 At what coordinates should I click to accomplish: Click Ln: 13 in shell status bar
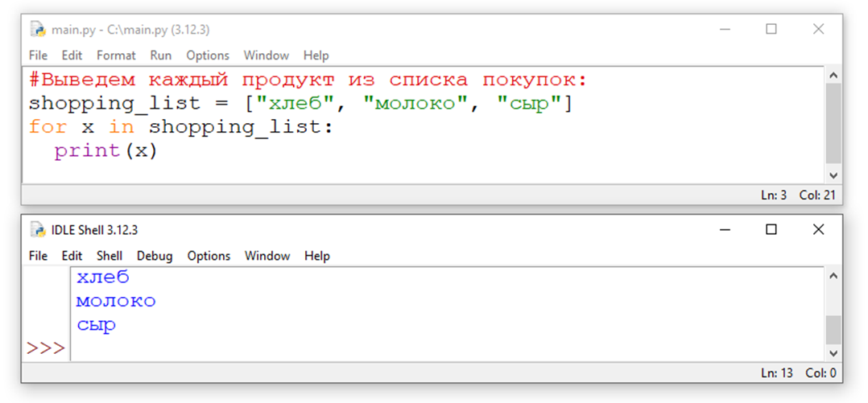tap(777, 373)
